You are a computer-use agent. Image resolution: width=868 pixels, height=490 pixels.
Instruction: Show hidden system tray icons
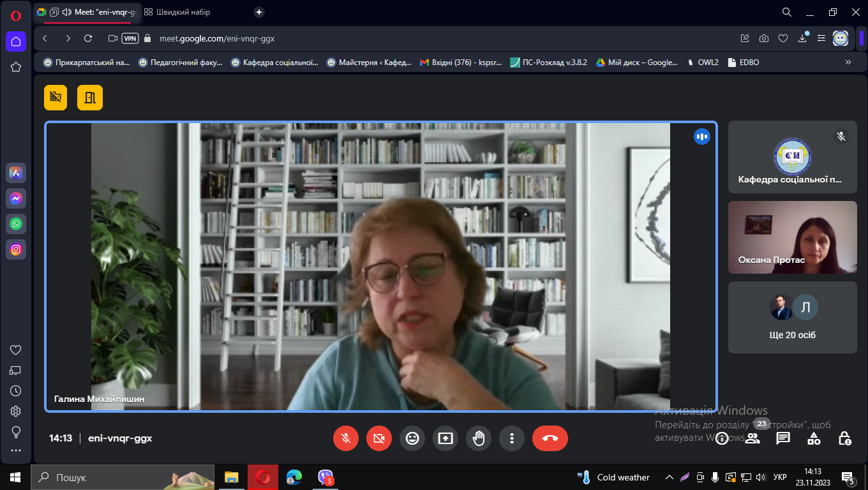click(x=669, y=477)
